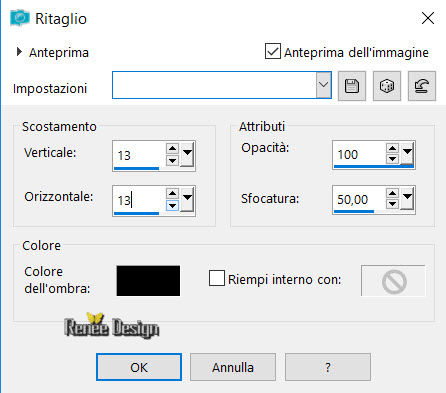The width and height of the screenshot is (446, 393).
Task: Expand the Anteprima preview section
Action: 19,52
